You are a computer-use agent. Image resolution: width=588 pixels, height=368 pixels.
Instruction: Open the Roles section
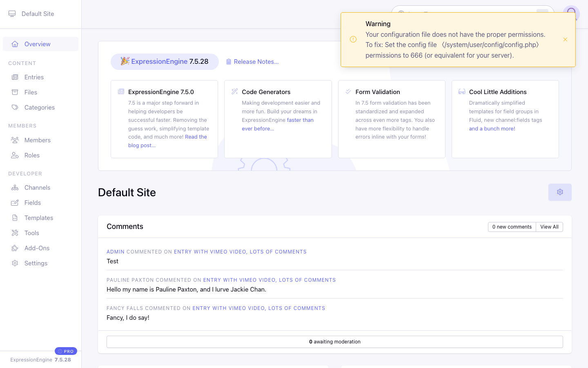point(40,155)
